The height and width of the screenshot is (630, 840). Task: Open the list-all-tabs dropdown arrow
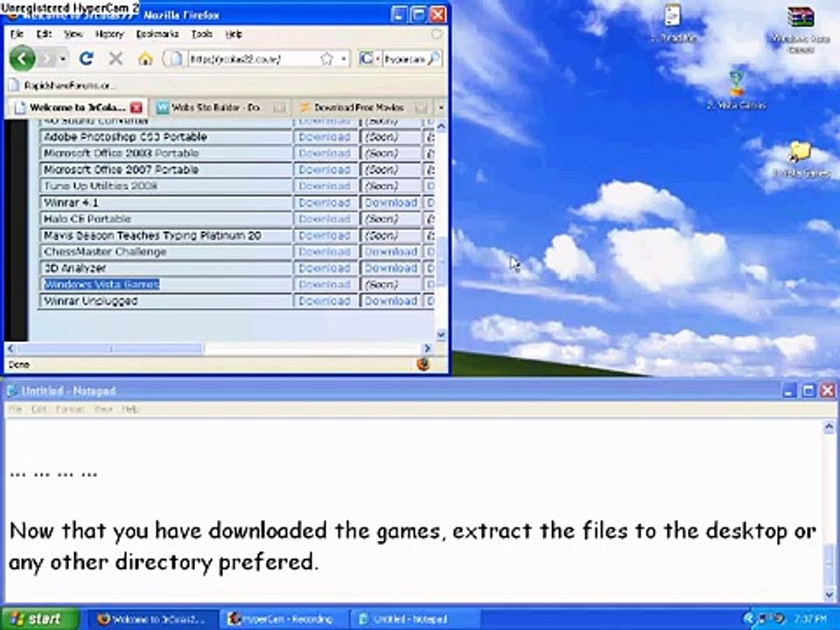pyautogui.click(x=441, y=108)
